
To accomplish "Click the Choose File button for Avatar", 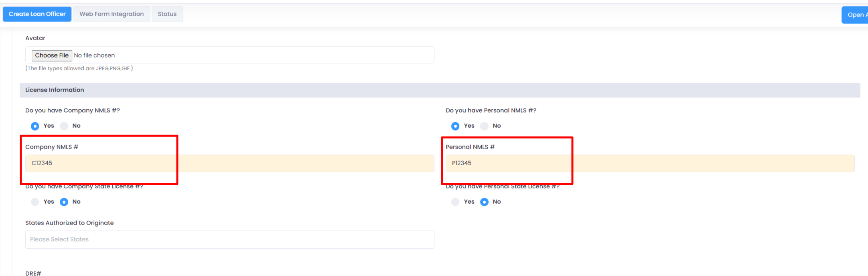I will (x=52, y=55).
